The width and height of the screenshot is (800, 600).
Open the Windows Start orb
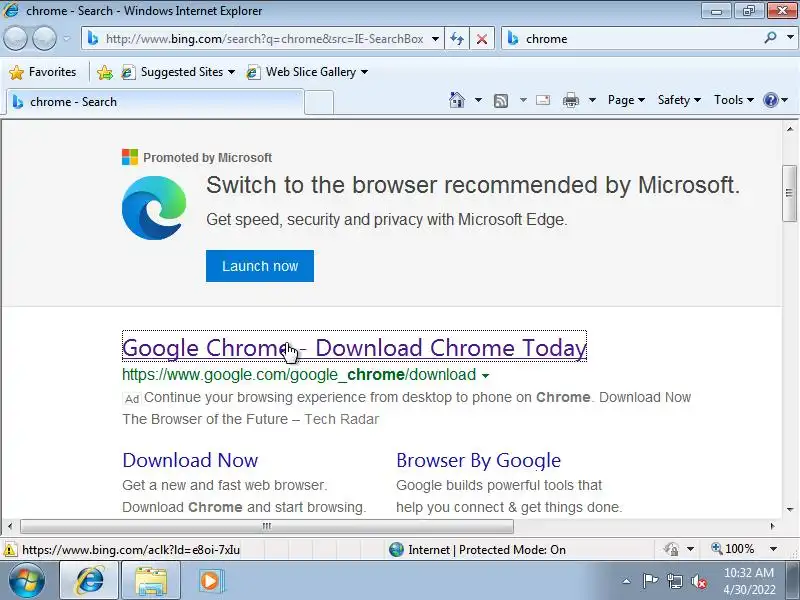pos(27,581)
